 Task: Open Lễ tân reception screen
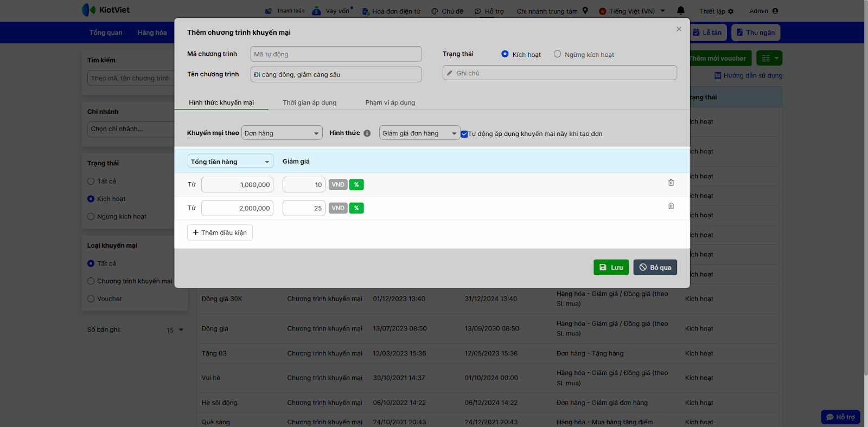(708, 33)
